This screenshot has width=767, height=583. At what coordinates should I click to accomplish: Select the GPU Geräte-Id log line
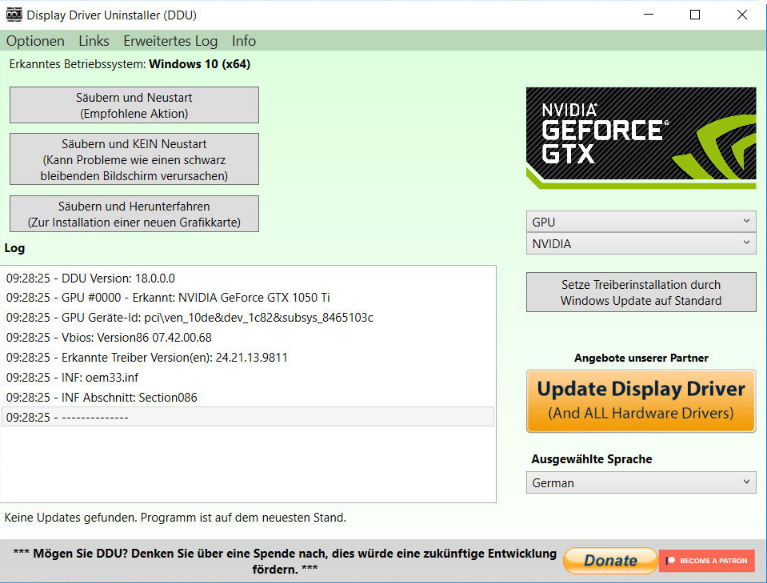(248, 318)
